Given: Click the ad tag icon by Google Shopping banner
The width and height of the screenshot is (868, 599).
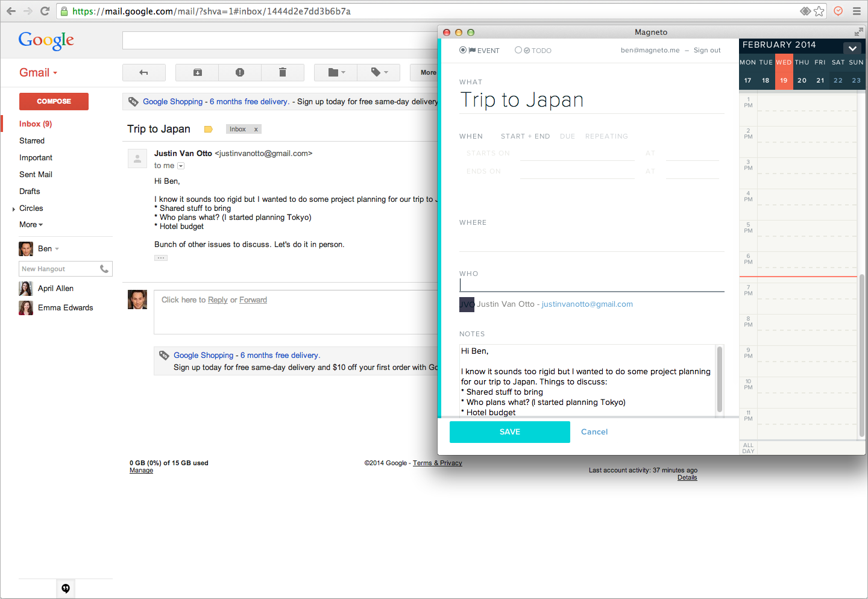Looking at the screenshot, I should point(133,101).
